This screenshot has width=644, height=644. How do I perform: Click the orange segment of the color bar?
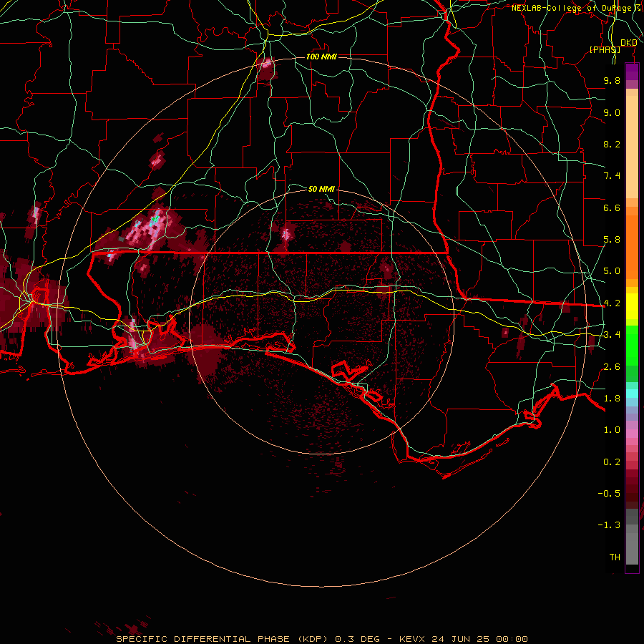(x=632, y=246)
